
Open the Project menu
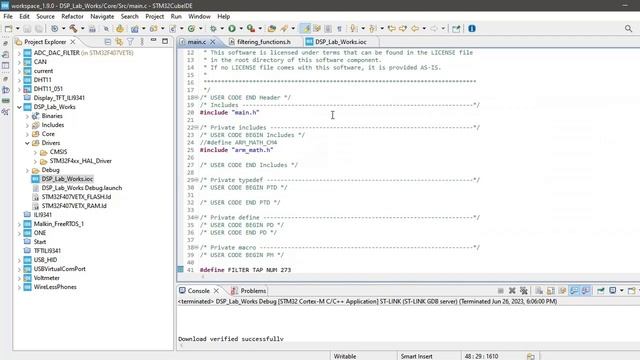pyautogui.click(x=154, y=16)
